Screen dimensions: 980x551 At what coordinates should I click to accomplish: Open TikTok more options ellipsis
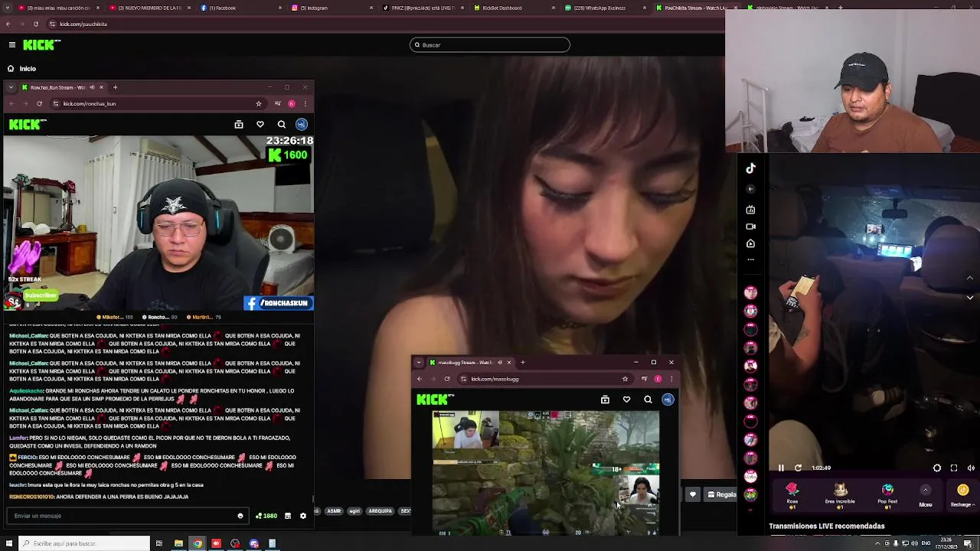point(750,259)
